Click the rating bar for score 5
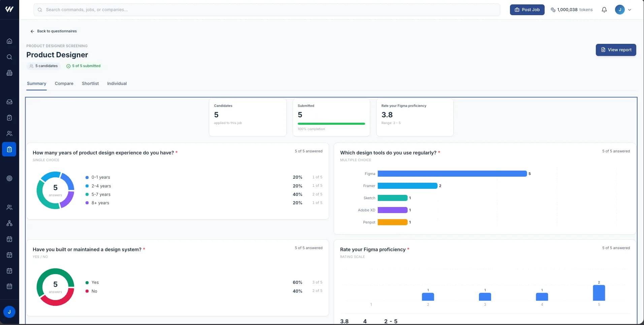644x325 pixels. pos(599,293)
